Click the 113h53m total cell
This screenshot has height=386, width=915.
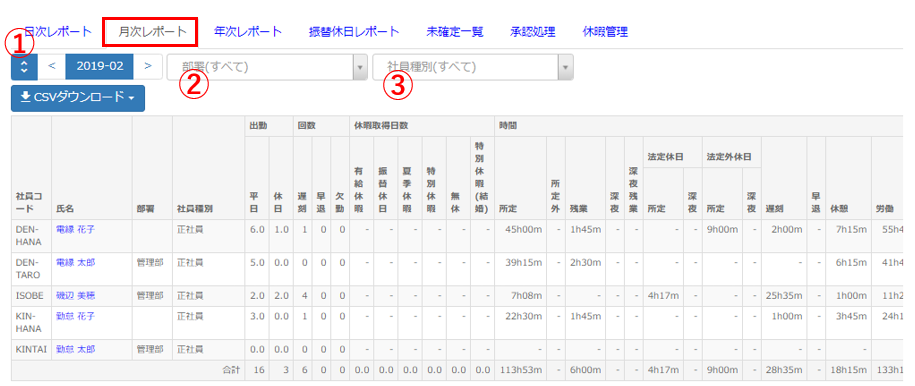520,370
